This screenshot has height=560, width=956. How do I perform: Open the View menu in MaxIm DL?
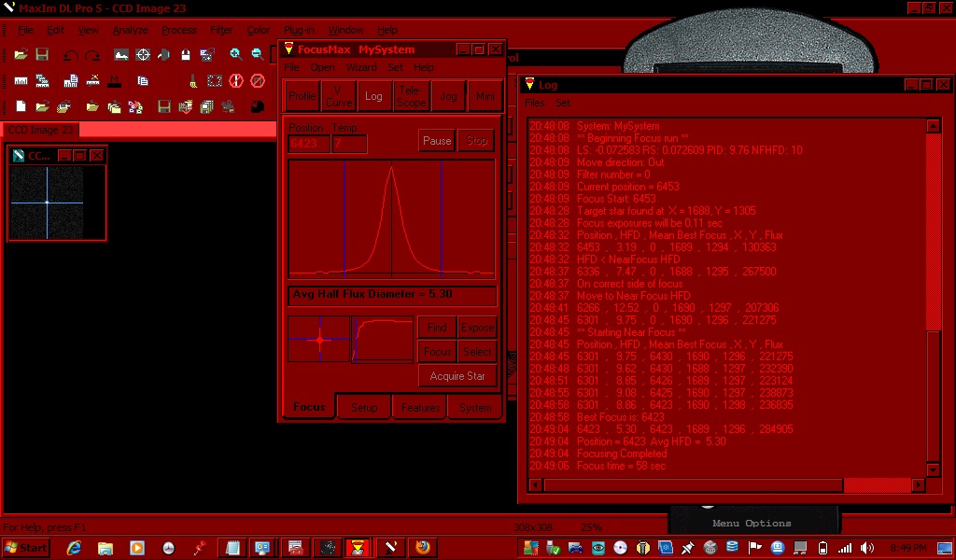88,30
